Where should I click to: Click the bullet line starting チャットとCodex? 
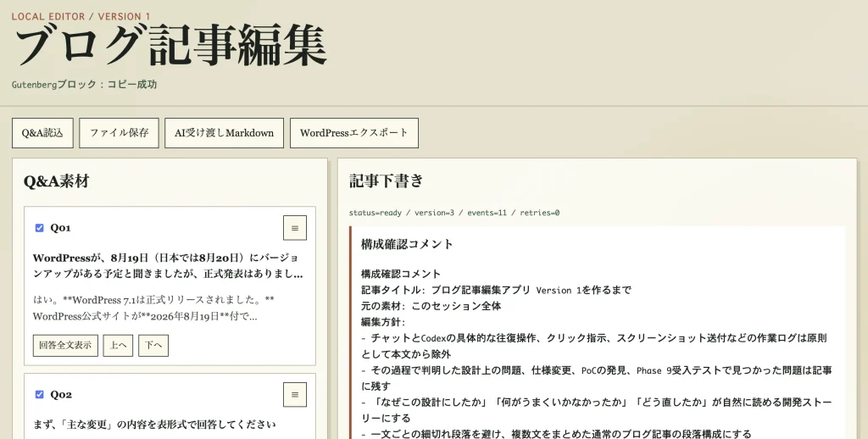click(x=594, y=346)
